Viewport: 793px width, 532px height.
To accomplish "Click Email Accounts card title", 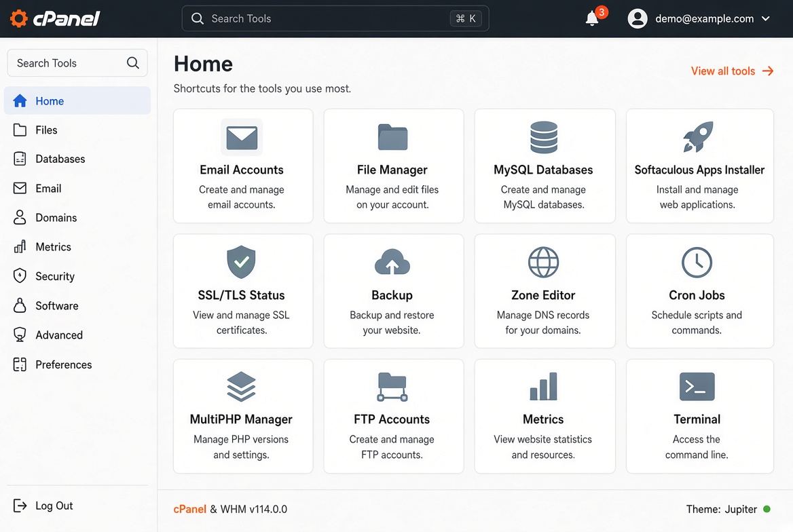I will click(x=241, y=170).
